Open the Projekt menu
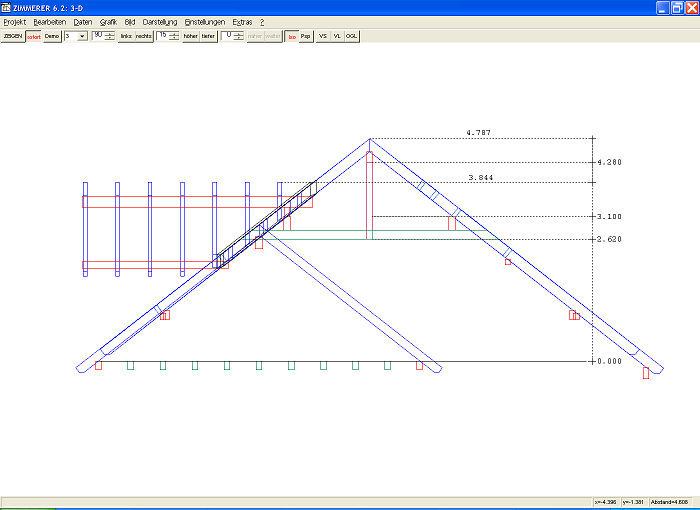700x510 pixels. [15, 21]
